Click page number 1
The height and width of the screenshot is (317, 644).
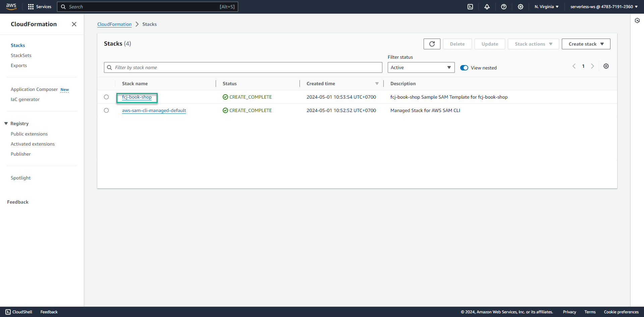click(x=583, y=66)
